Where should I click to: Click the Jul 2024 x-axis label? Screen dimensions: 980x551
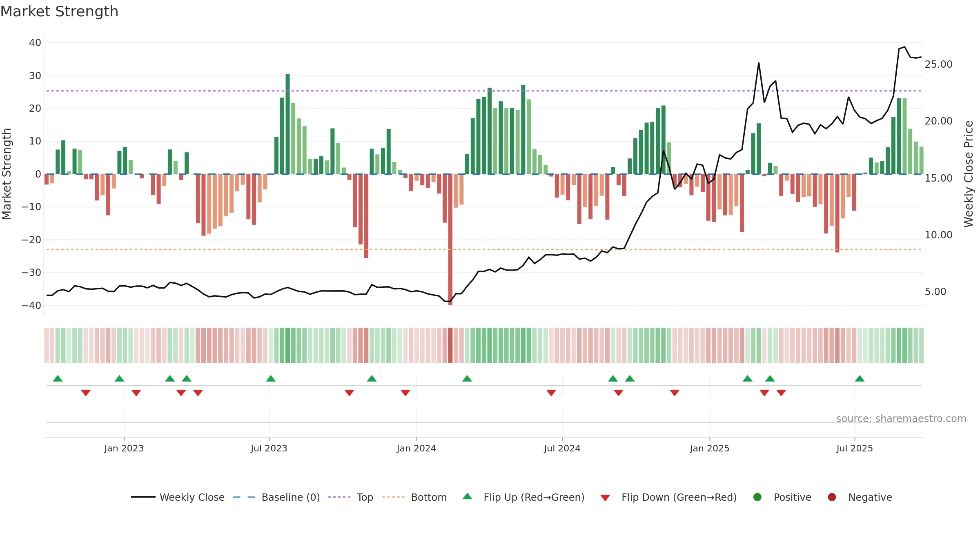[562, 449]
